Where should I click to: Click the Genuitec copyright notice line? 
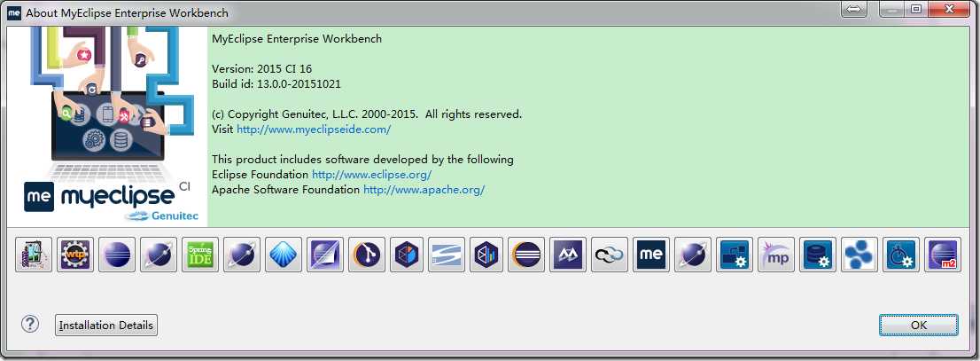[x=367, y=114]
